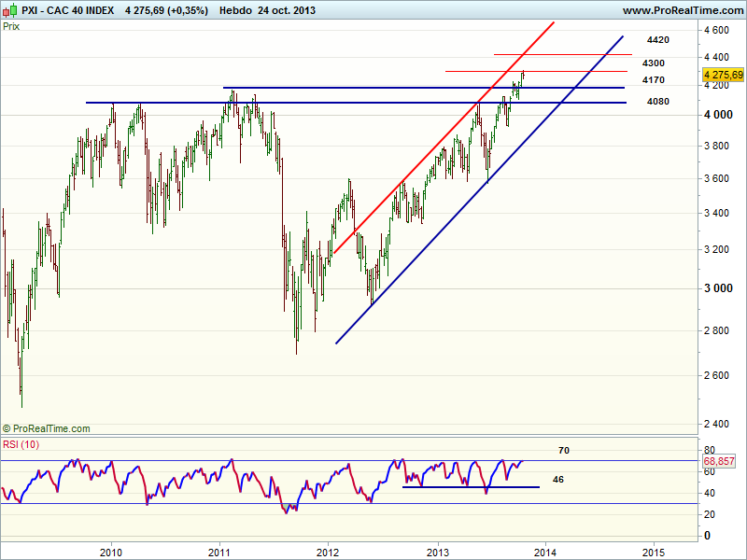The height and width of the screenshot is (560, 747).
Task: Click the current price tag 4 275,69 on axis
Action: point(723,75)
